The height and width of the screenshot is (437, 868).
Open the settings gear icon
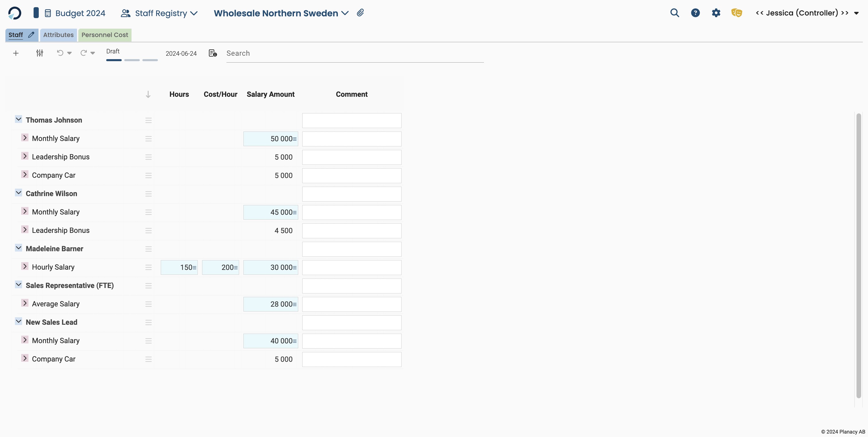point(716,13)
